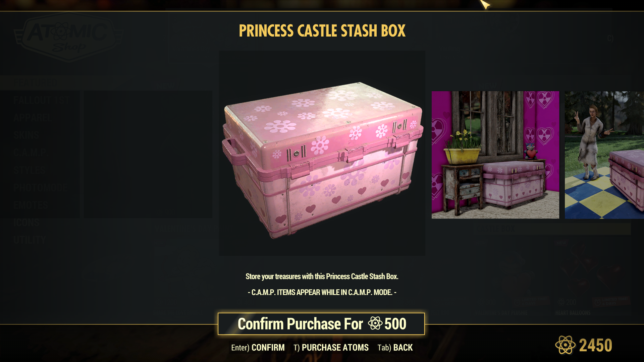Viewport: 644px width, 362px height.
Task: Open the dimmed SKINS category
Action: coord(26,135)
